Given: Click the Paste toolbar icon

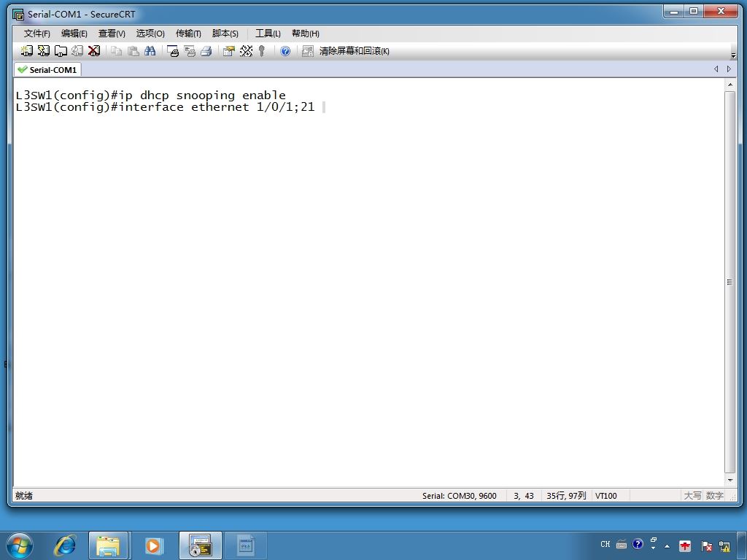Looking at the screenshot, I should pos(133,51).
